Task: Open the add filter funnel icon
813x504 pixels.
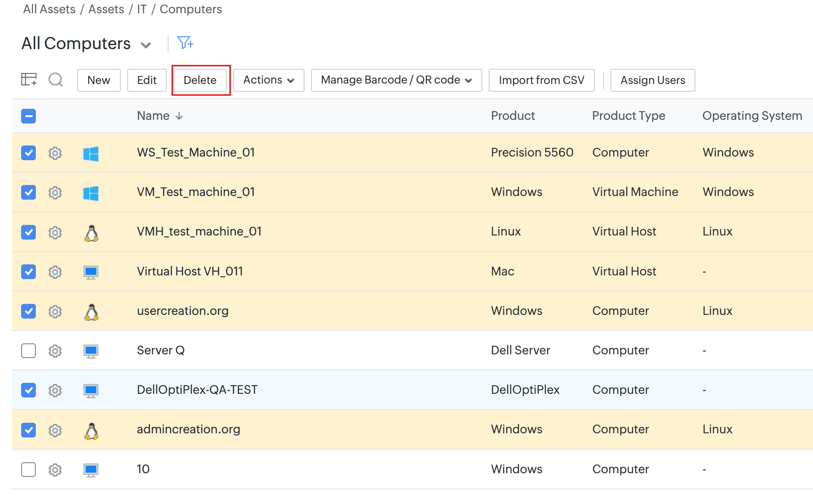Action: [185, 43]
